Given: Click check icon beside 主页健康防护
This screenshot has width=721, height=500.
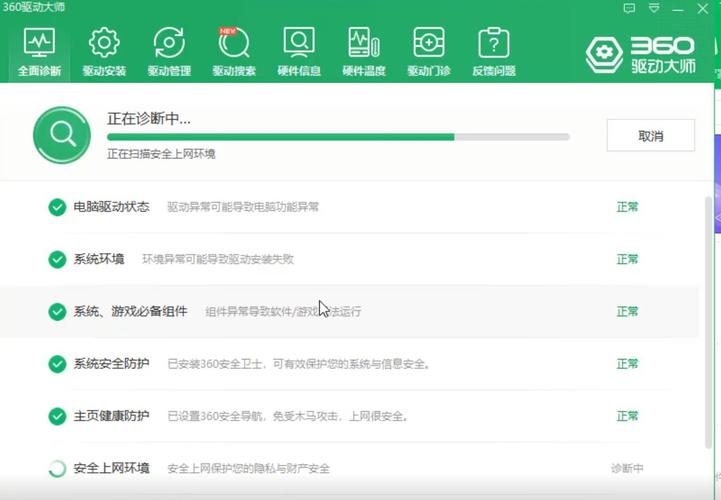Looking at the screenshot, I should 57,416.
